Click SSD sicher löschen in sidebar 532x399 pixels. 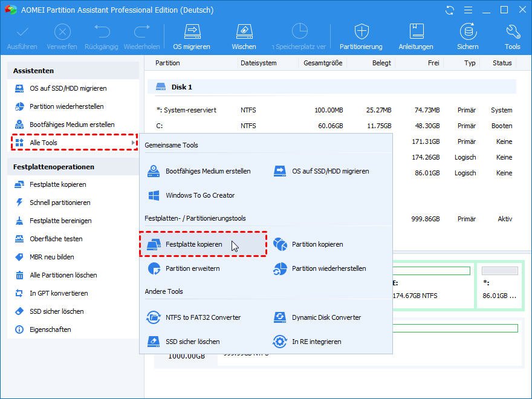73,311
